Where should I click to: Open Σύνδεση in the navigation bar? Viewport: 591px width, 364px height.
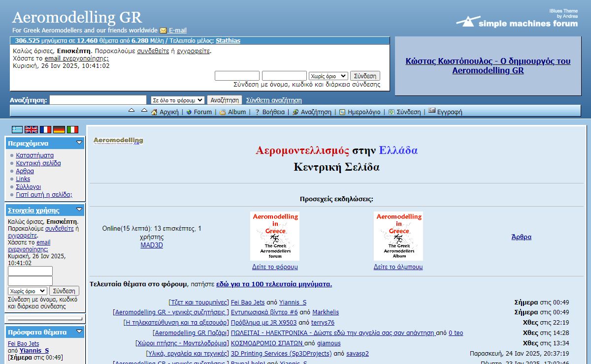404,112
